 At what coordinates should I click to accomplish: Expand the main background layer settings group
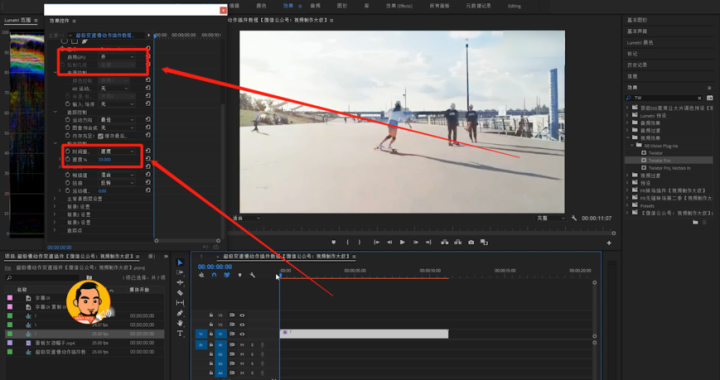(x=55, y=199)
